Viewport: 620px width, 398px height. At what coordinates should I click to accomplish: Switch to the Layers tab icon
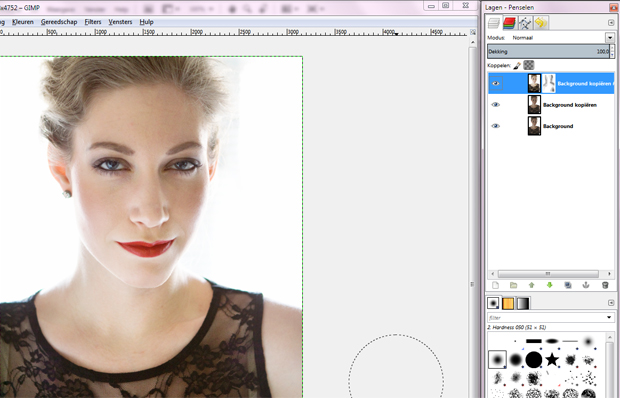pyautogui.click(x=493, y=23)
